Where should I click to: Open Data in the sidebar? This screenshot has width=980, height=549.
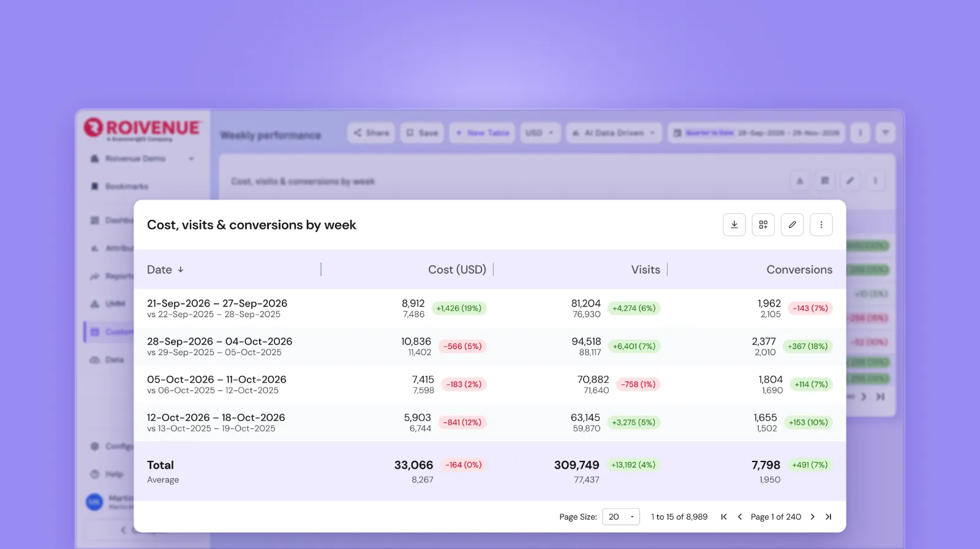coord(108,359)
